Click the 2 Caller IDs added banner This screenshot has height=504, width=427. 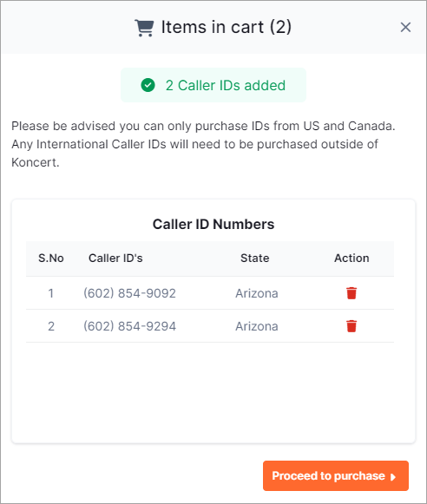pos(213,85)
